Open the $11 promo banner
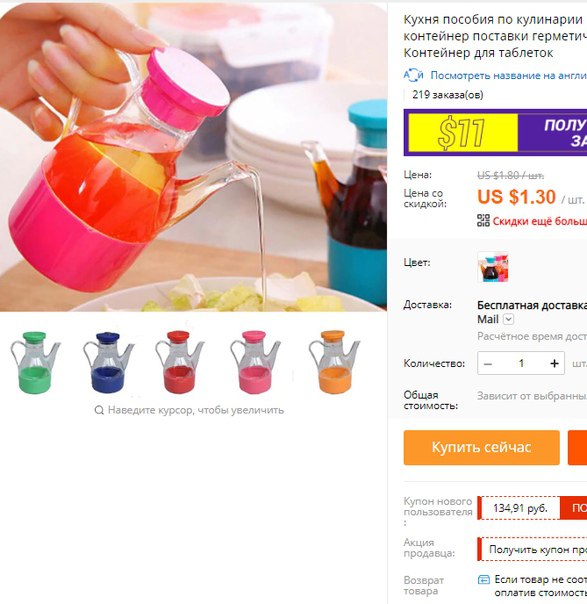The image size is (587, 604). click(x=495, y=133)
